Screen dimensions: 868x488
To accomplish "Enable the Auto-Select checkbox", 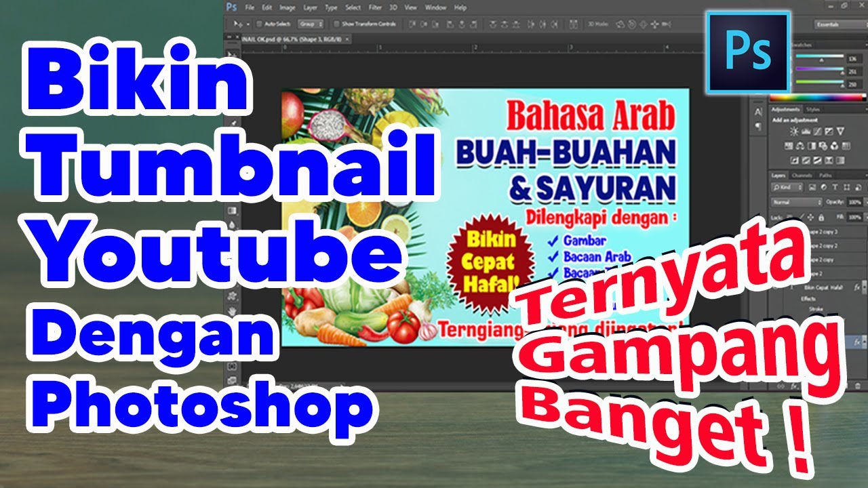I will pos(259,24).
